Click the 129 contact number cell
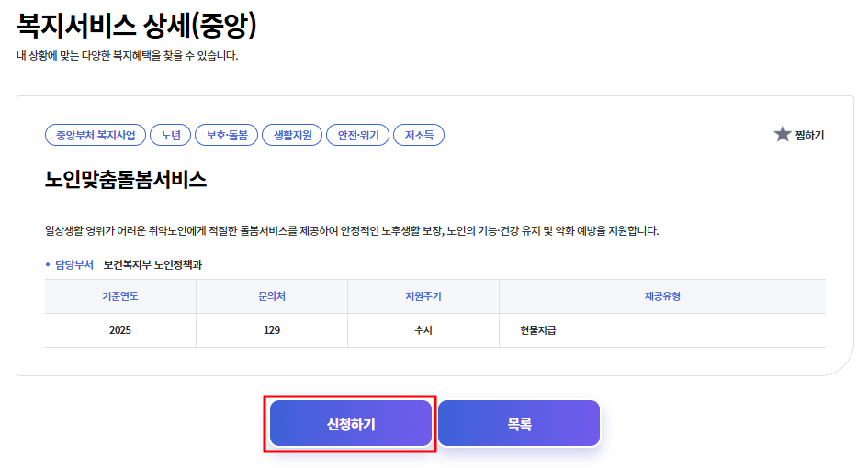Viewport: 868px width, 468px height. pyautogui.click(x=272, y=330)
